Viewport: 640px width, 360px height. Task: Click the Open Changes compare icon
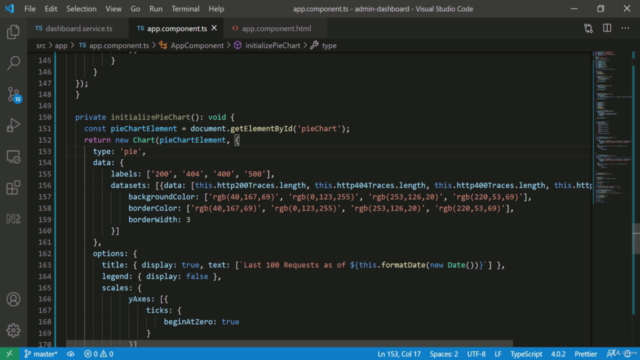click(588, 28)
